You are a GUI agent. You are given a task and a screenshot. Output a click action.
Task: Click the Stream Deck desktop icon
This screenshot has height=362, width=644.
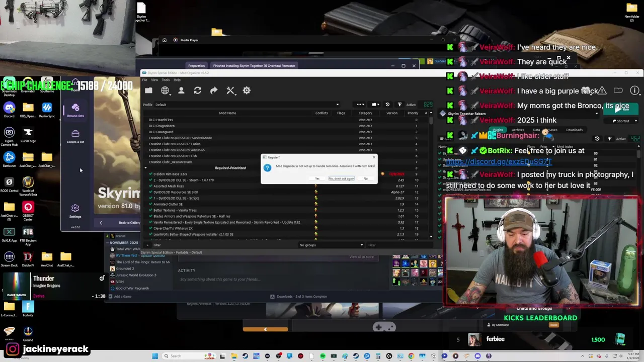click(x=9, y=259)
